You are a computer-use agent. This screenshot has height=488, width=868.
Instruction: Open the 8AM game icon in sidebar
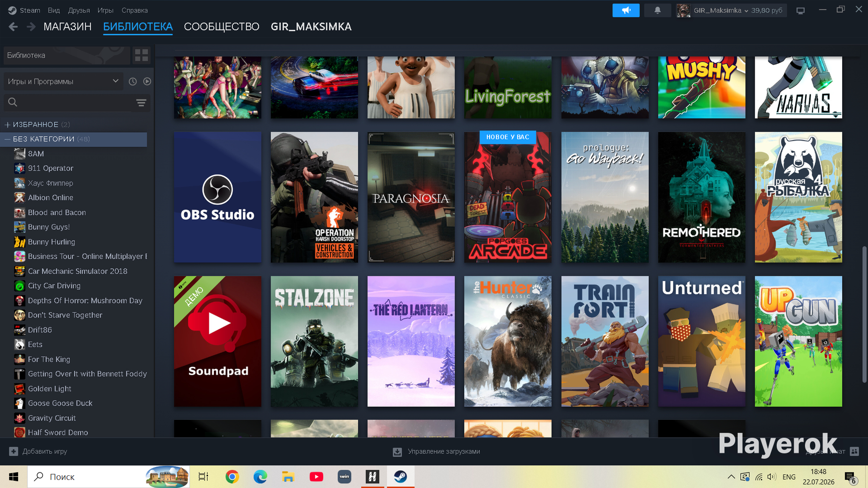pyautogui.click(x=20, y=154)
